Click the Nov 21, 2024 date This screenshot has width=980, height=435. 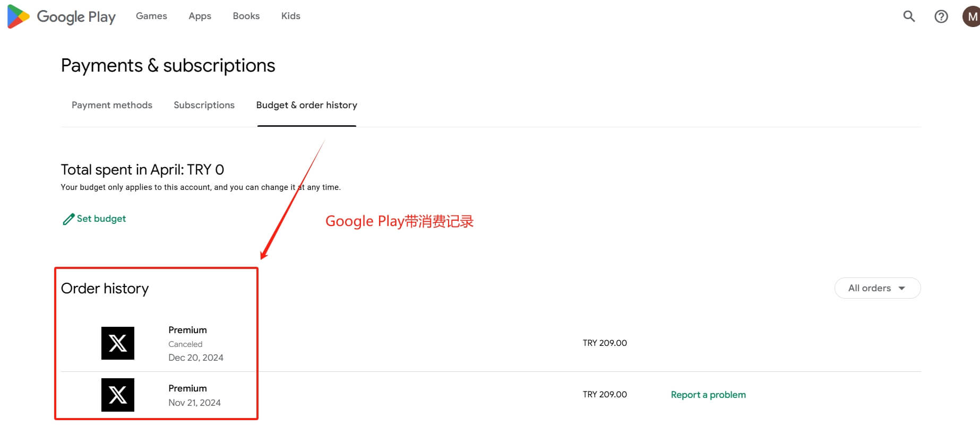(x=194, y=403)
